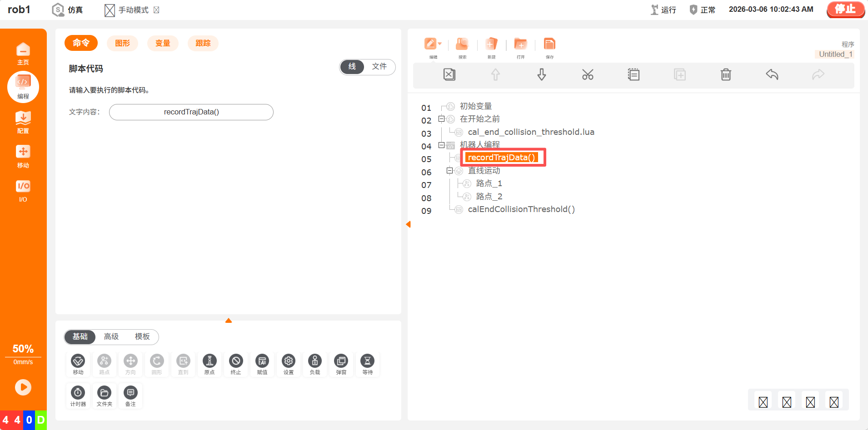Toggle the 手动模式 checkbox in header

156,10
